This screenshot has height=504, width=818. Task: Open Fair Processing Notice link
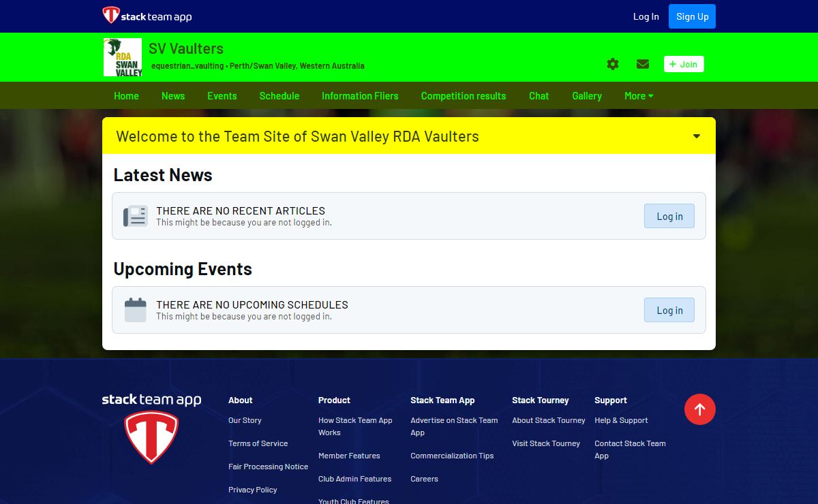[x=268, y=467]
